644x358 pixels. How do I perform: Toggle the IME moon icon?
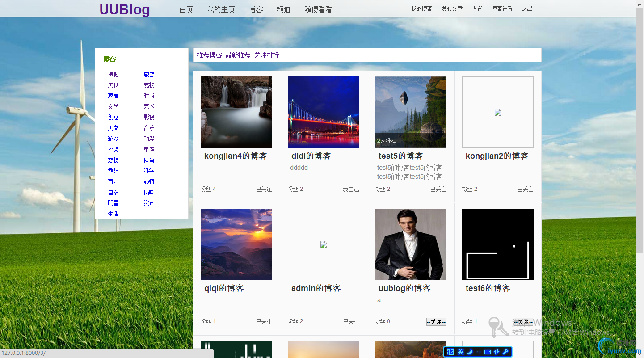click(470, 352)
